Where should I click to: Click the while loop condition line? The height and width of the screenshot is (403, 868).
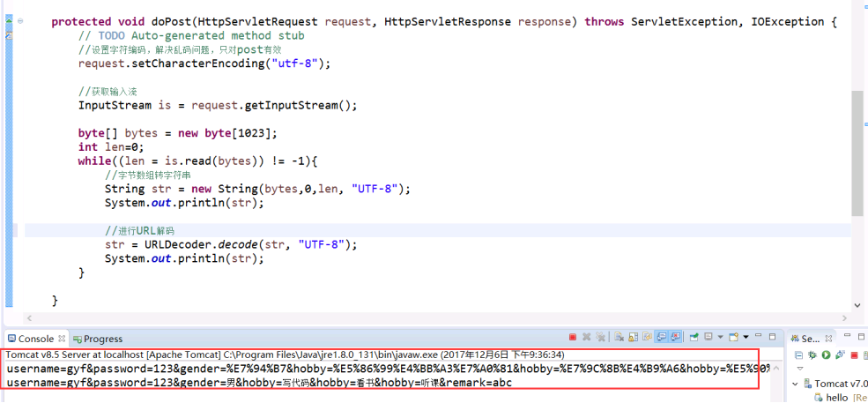click(197, 160)
